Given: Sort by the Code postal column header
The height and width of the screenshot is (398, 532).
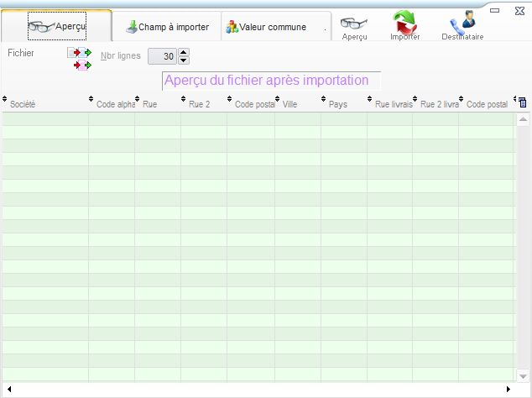Looking at the screenshot, I should (x=254, y=104).
